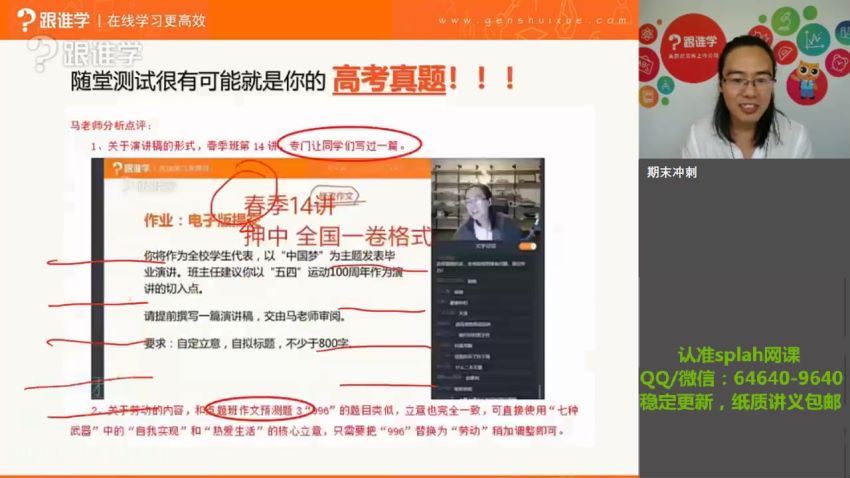Click the 春季14讲 red overlay text
The width and height of the screenshot is (850, 478).
click(290, 206)
